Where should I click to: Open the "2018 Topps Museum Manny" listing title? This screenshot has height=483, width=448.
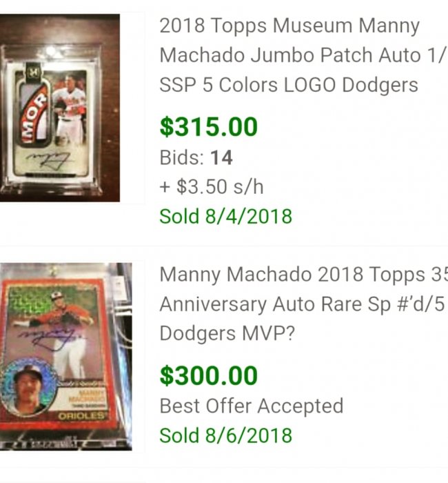pos(289,26)
